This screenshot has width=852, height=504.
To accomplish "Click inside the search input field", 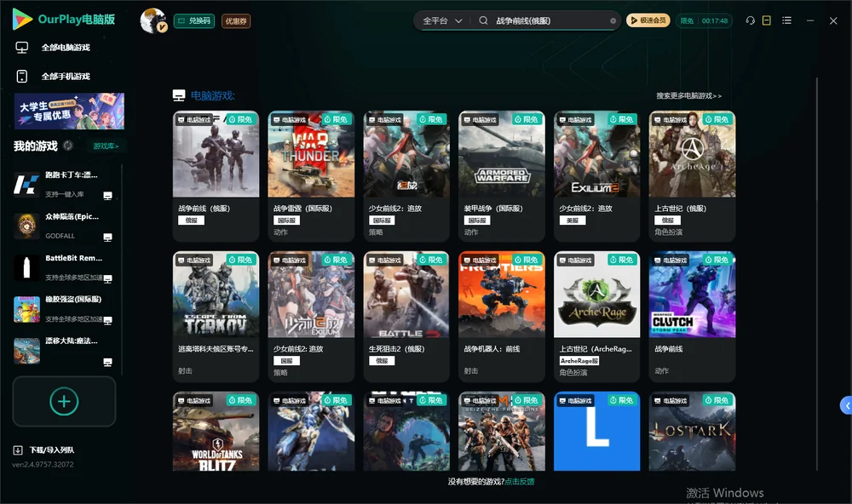I will coord(550,20).
